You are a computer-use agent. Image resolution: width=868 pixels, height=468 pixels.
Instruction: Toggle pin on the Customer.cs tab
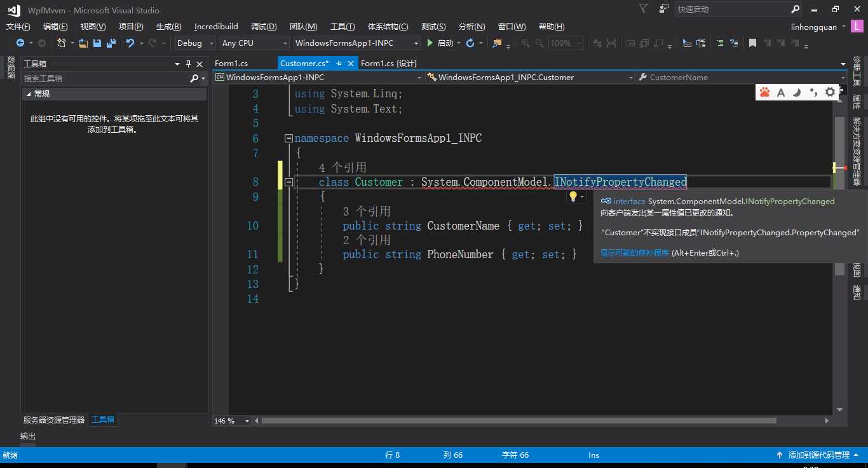click(339, 64)
